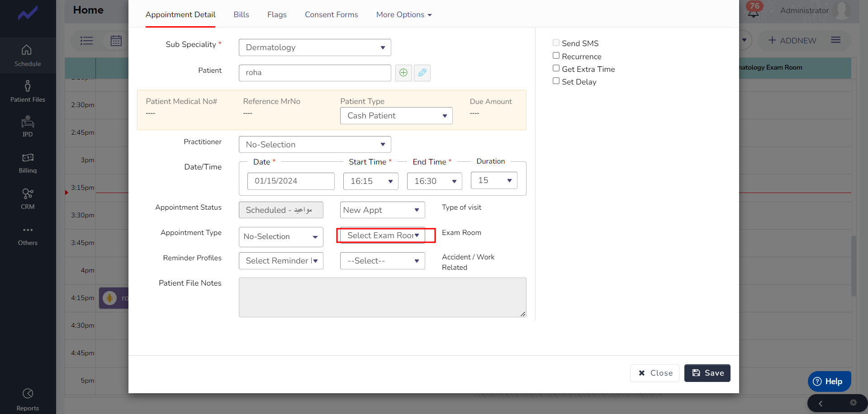Screen dimensions: 868x414
Task: Open the Select Reminder profiles dropdown
Action: (x=281, y=261)
